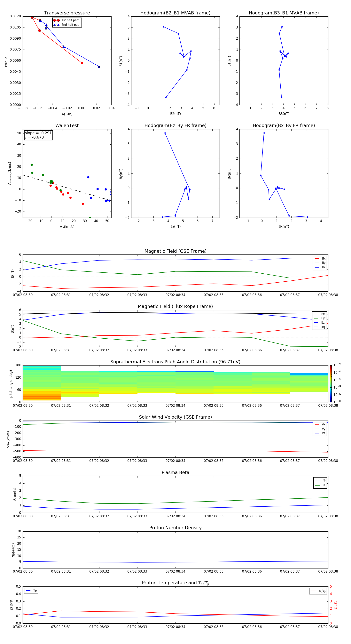
Task: Click the 'Magnetic Field (Flux Rope Frame)' title
Action: (x=175, y=307)
